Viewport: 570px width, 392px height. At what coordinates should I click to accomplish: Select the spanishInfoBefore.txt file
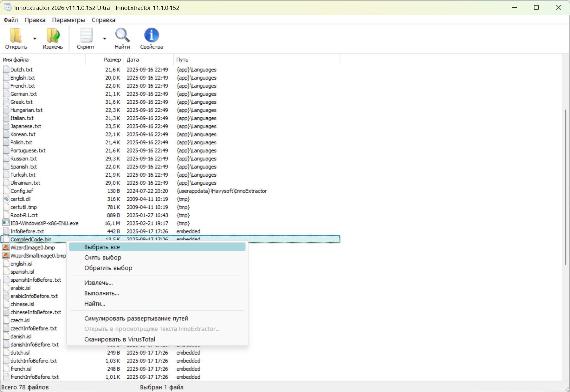coord(36,280)
